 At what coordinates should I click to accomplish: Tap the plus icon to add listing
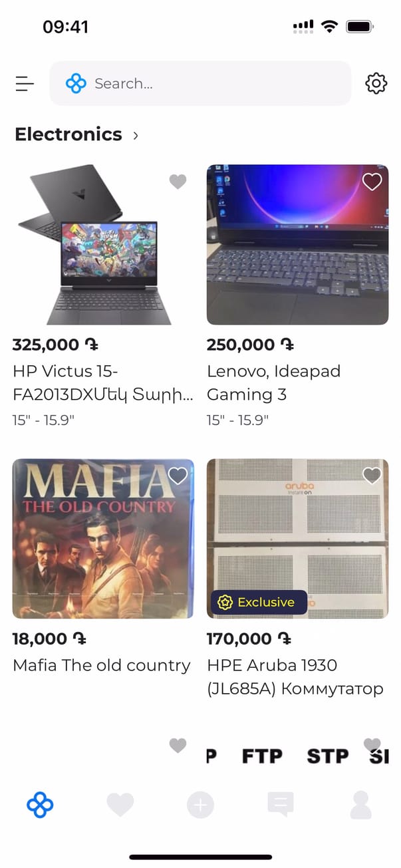click(x=200, y=805)
